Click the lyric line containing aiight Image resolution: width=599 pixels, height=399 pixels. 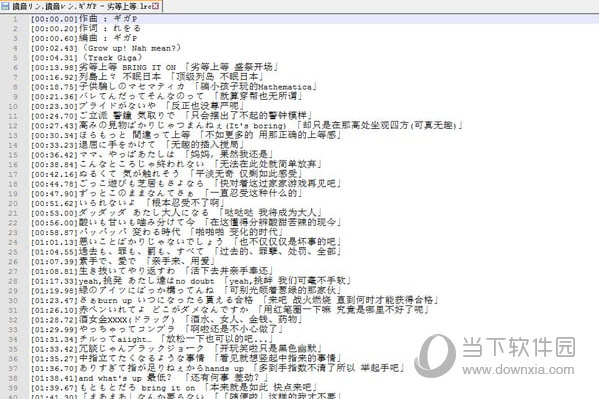click(x=152, y=339)
